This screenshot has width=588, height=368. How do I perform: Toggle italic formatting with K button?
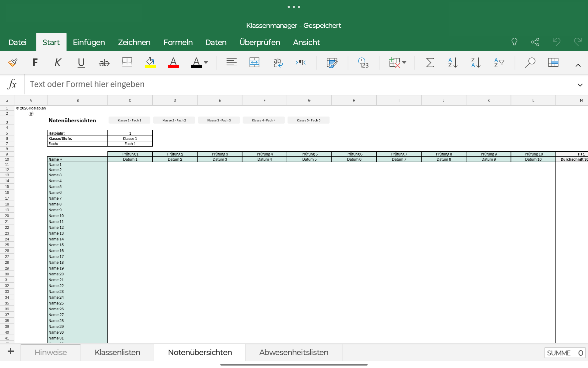click(x=58, y=63)
